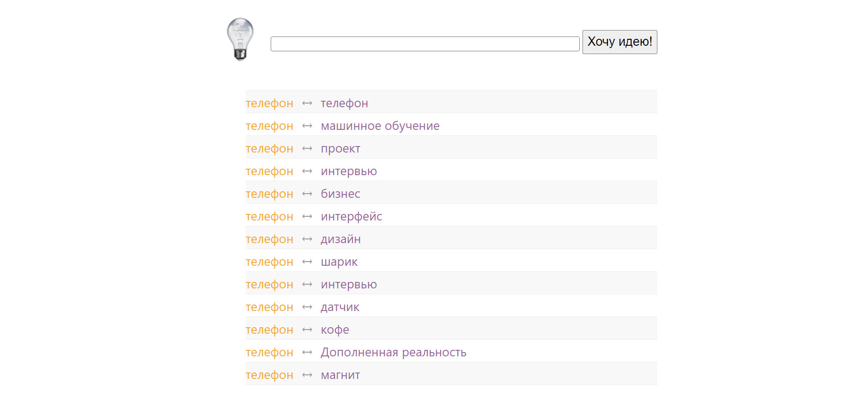Image resolution: width=868 pixels, height=397 pixels.
Task: Click the purple "телефон" link in first row
Action: point(344,104)
